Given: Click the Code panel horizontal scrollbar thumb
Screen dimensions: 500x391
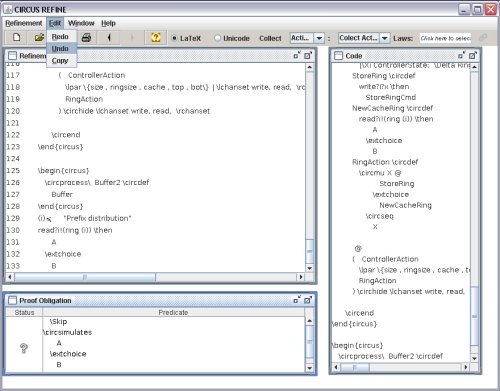Looking at the screenshot, I should pos(355,367).
